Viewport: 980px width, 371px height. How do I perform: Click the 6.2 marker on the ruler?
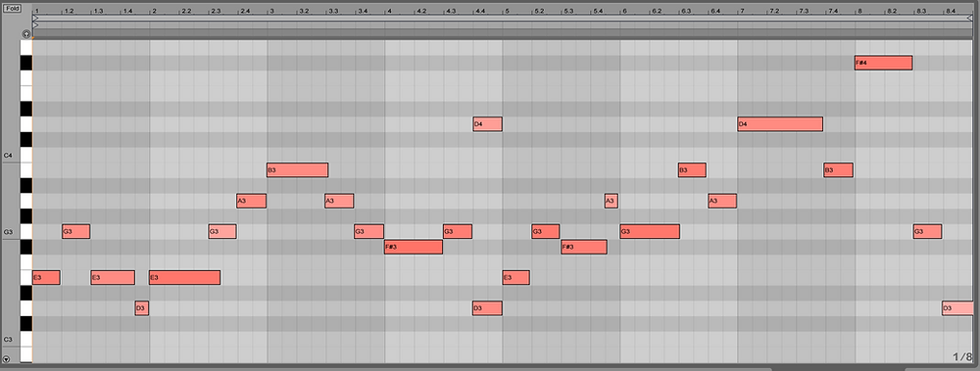(657, 11)
